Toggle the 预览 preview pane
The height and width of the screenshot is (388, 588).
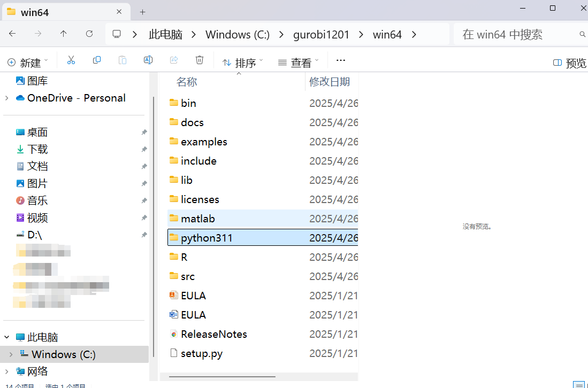click(x=570, y=63)
